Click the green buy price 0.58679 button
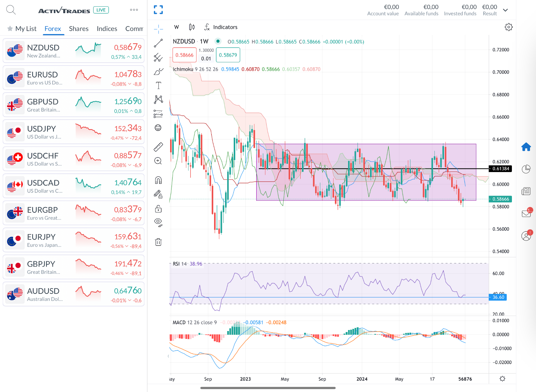The width and height of the screenshot is (536, 392). (x=228, y=55)
